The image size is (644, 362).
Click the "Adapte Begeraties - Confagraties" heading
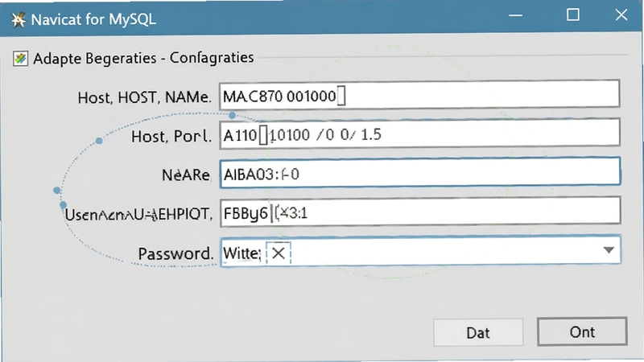pos(143,58)
